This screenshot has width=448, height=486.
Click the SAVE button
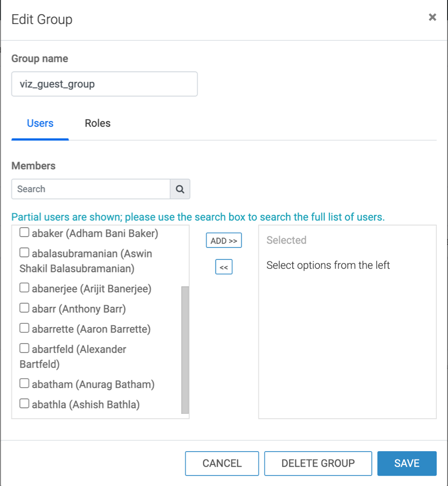(x=407, y=464)
